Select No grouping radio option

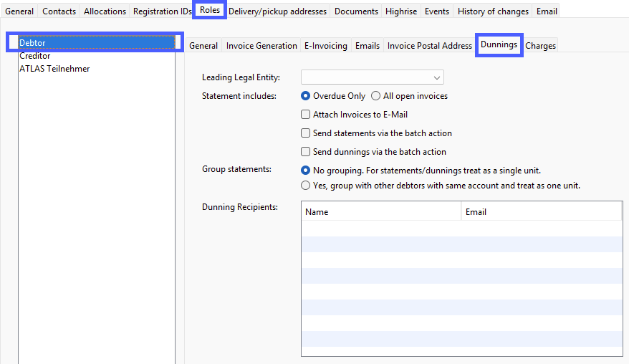click(306, 171)
